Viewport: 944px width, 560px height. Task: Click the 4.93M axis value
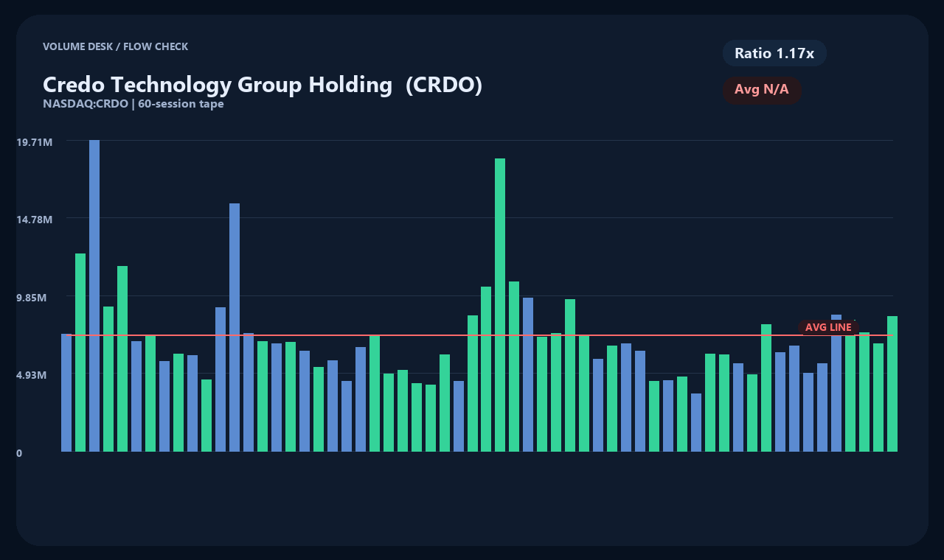[32, 375]
